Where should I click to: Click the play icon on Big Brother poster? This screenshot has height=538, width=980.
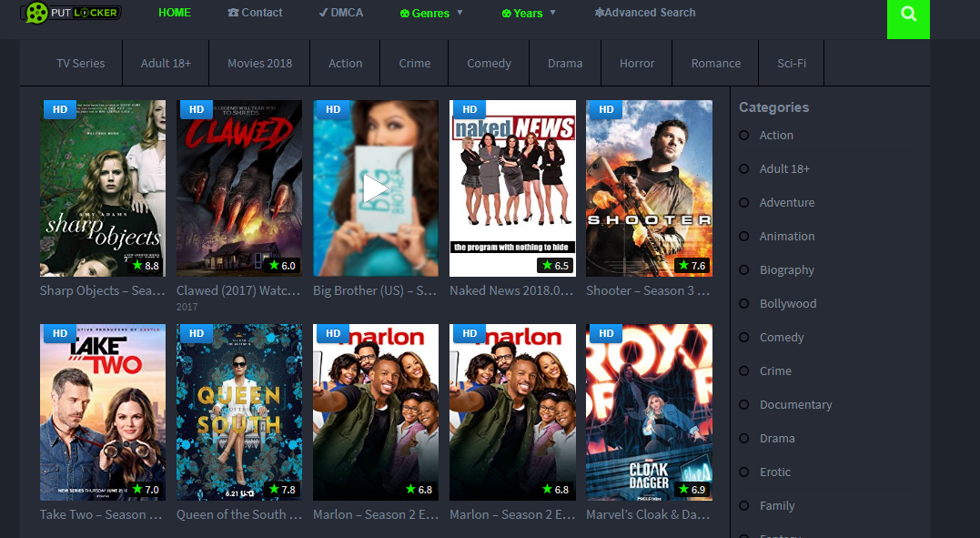coord(376,188)
